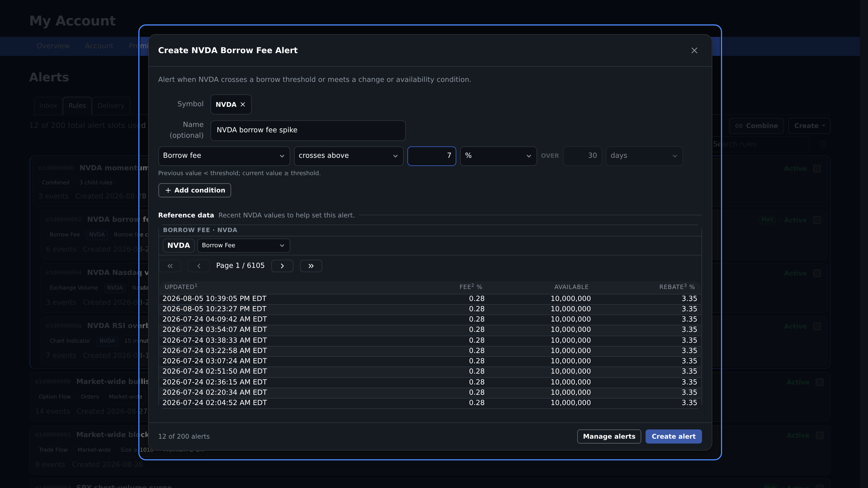Image resolution: width=868 pixels, height=488 pixels.
Task: Switch to the Rules tab
Action: click(77, 106)
